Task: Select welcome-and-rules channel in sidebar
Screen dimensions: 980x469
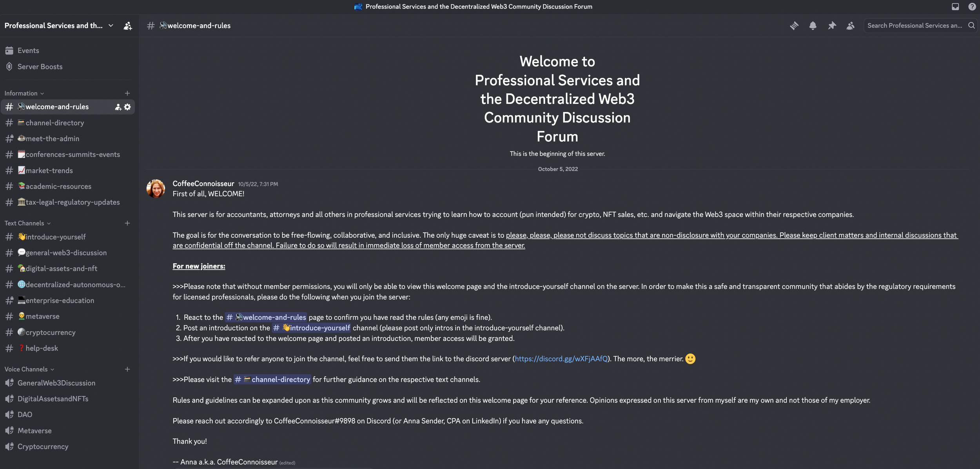Action: [67, 107]
